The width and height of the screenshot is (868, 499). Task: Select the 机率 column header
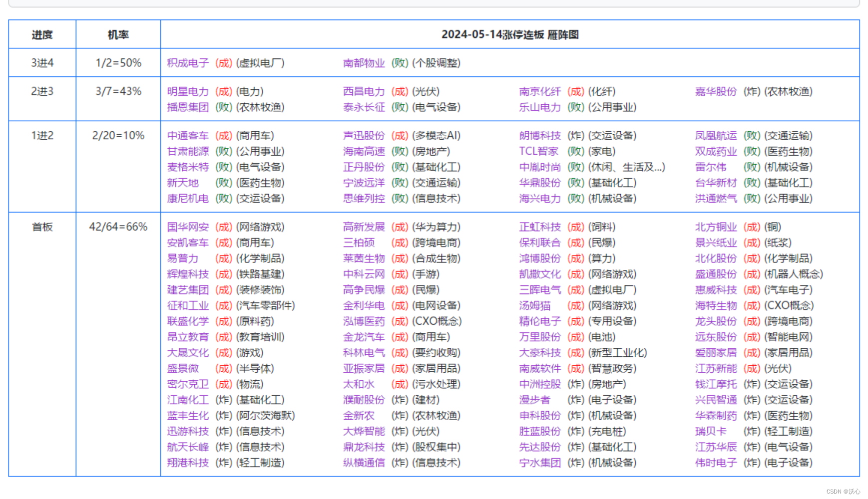click(118, 35)
